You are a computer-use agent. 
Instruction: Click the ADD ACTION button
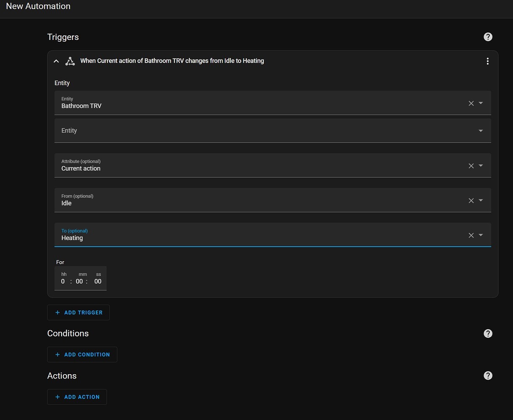point(77,397)
